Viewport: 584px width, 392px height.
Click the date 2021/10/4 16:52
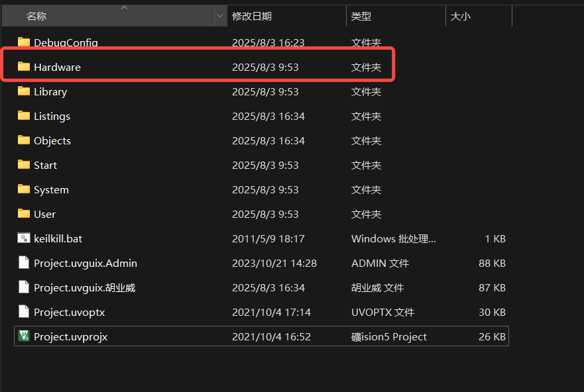271,337
